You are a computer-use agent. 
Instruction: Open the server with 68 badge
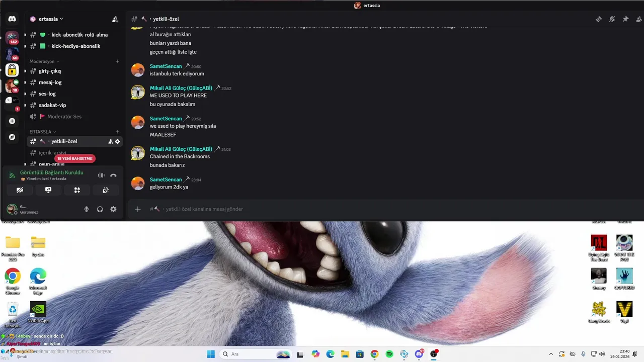click(x=12, y=53)
